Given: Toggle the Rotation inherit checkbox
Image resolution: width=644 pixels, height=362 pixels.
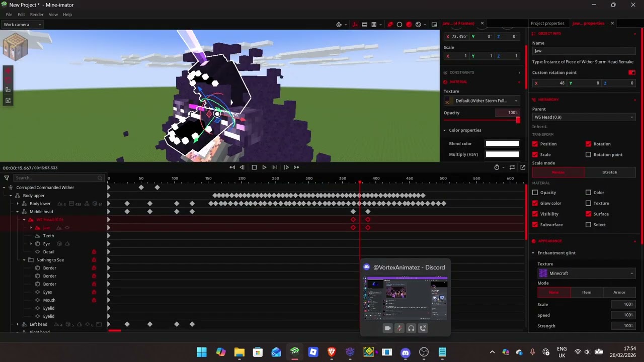Looking at the screenshot, I should (x=588, y=144).
